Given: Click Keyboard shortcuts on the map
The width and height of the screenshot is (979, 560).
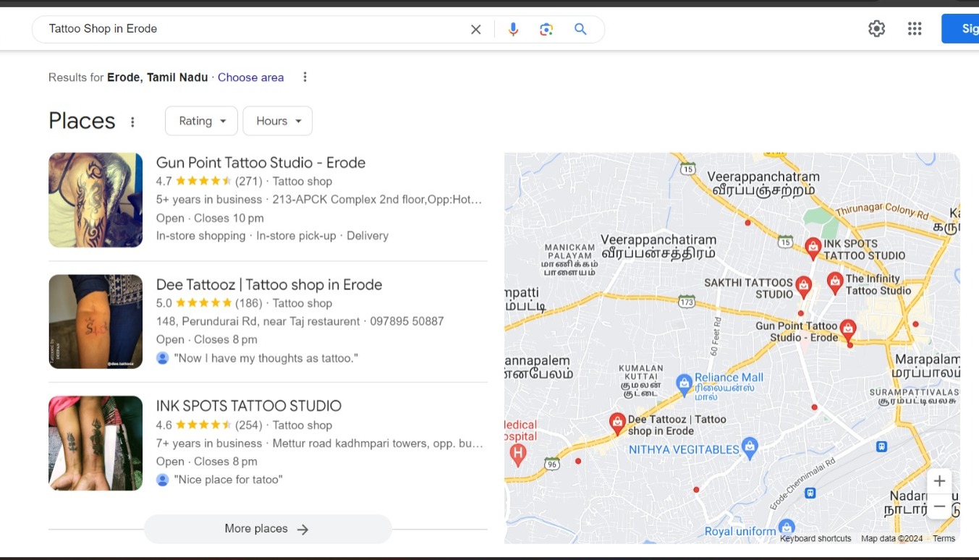Looking at the screenshot, I should pos(815,538).
